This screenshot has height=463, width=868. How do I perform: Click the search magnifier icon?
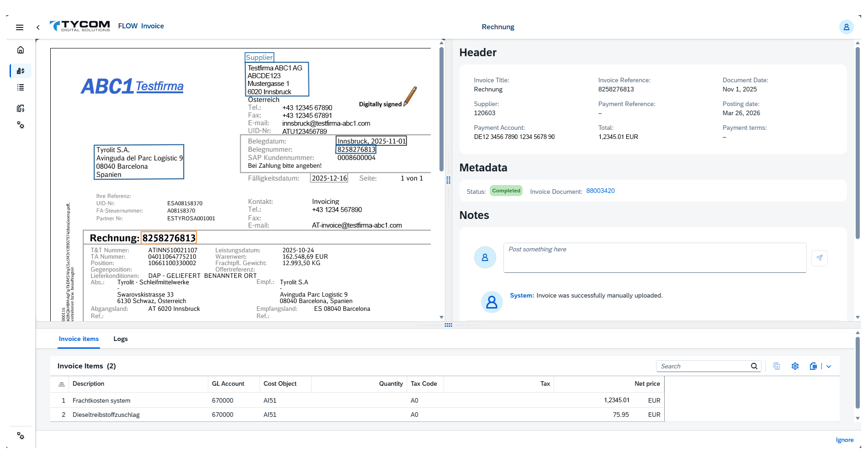click(x=754, y=366)
